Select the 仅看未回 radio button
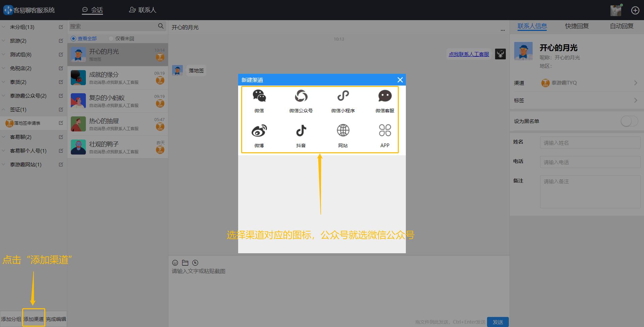This screenshot has height=327, width=644. 111,38
